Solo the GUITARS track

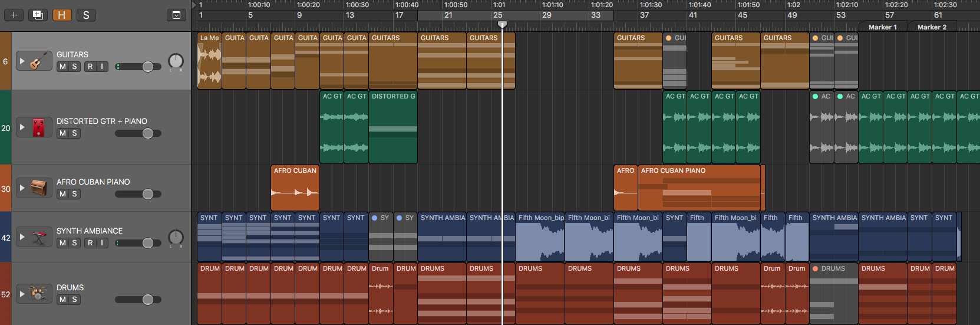pyautogui.click(x=74, y=67)
